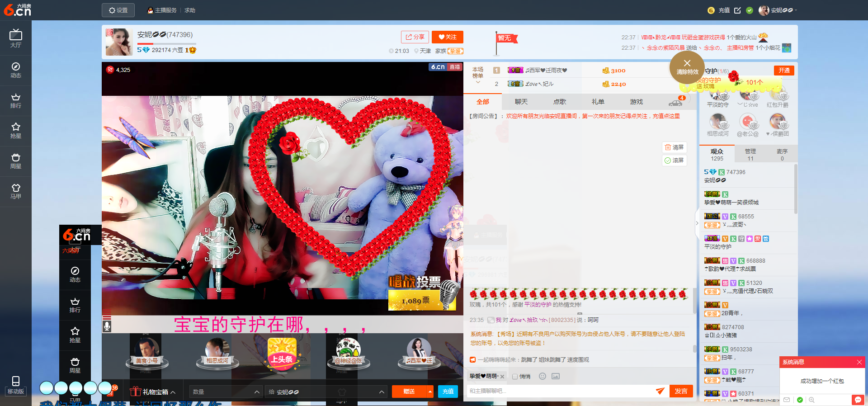The image size is (868, 406).
Task: Open the 主播服务 menu in top bar
Action: (162, 10)
